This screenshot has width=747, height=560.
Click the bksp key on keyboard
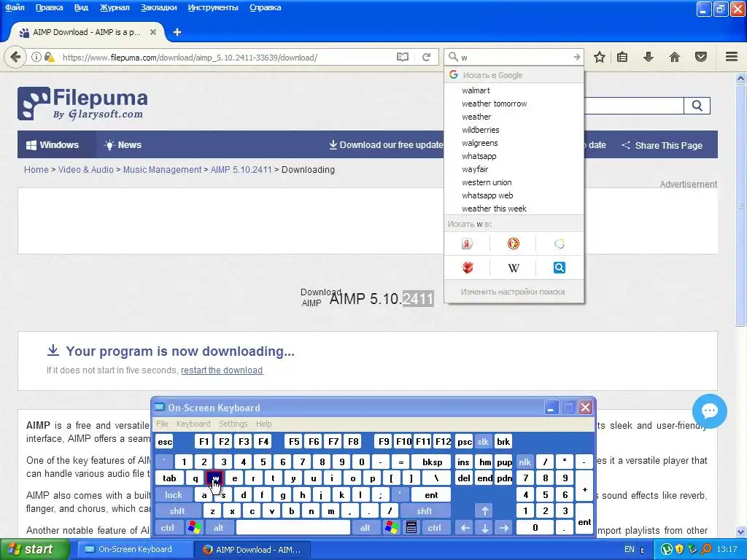point(432,462)
